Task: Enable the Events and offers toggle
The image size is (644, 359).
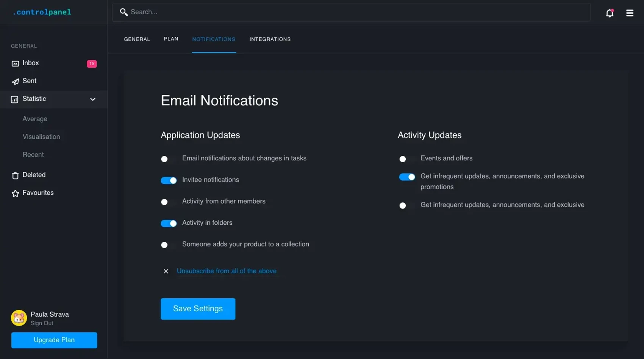Action: (x=406, y=159)
